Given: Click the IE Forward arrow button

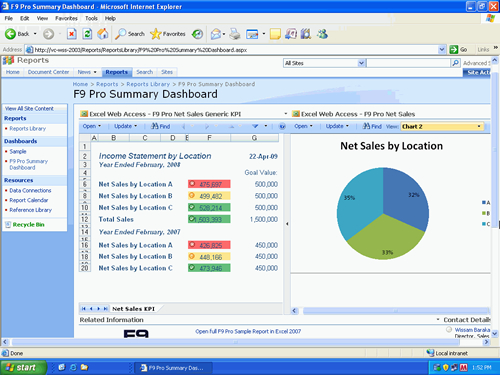Looking at the screenshot, I should 49,34.
